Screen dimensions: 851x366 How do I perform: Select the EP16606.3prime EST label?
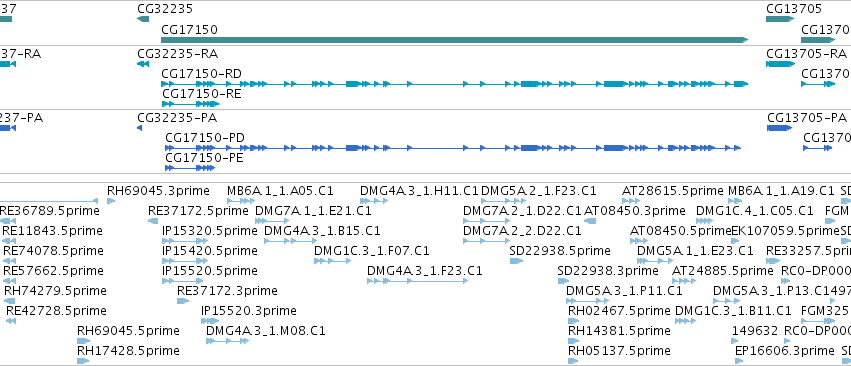[785, 351]
